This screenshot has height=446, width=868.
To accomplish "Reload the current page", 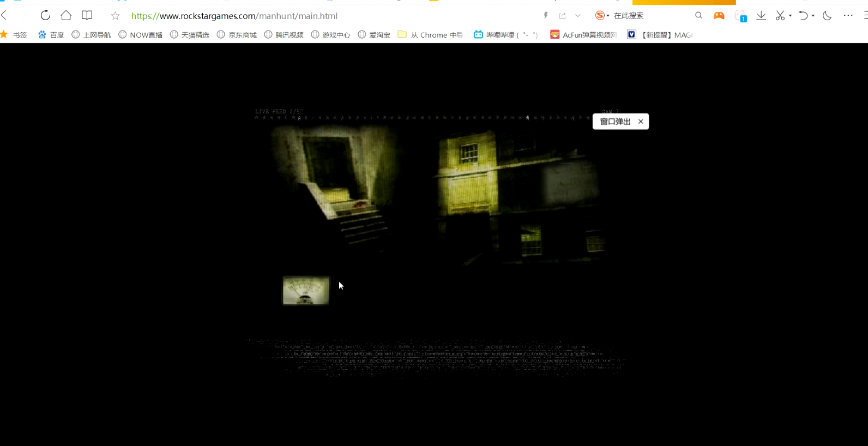I will coord(45,15).
